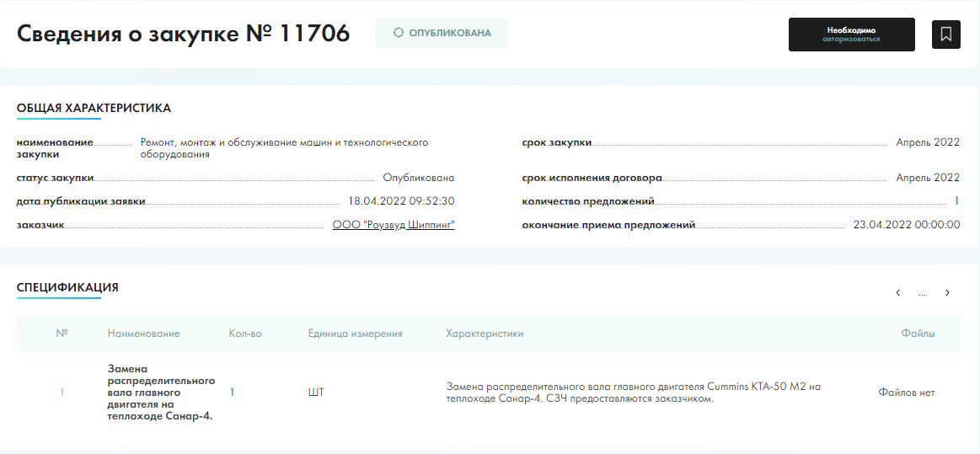Screen dimensions: 980x454
Task: Click the 'ОПУБЛИКОВАНА' status badge
Action: (442, 33)
